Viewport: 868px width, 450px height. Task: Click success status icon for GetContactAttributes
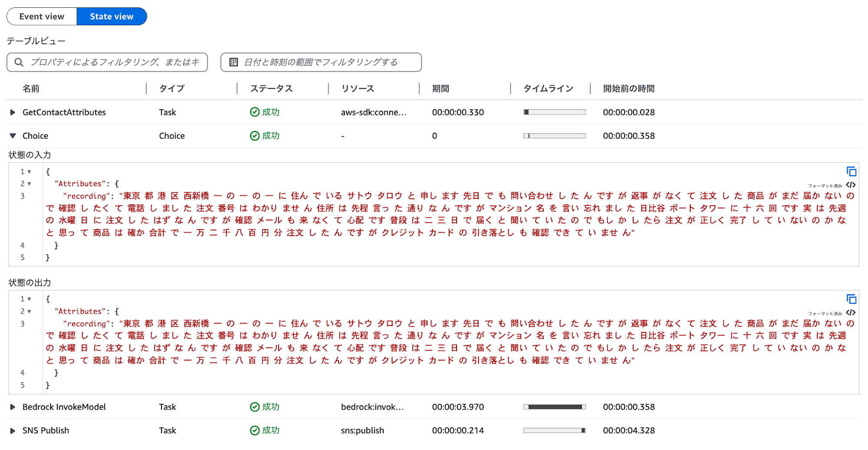click(255, 112)
